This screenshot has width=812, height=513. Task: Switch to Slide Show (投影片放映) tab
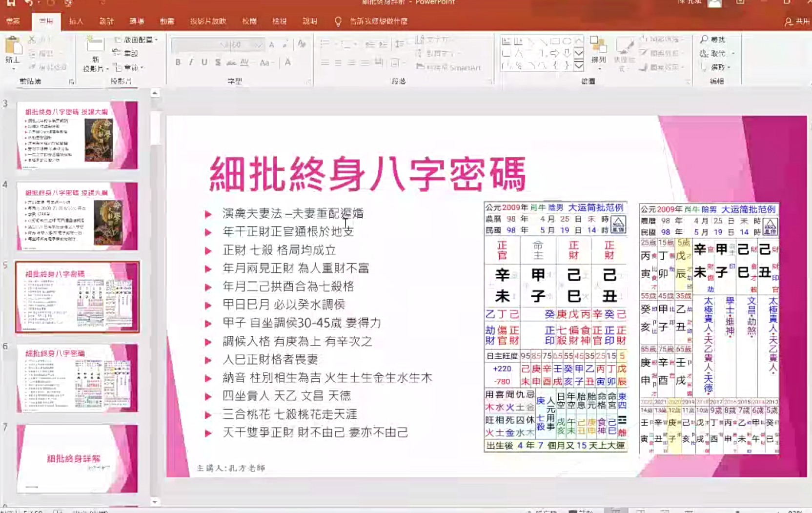click(x=208, y=21)
